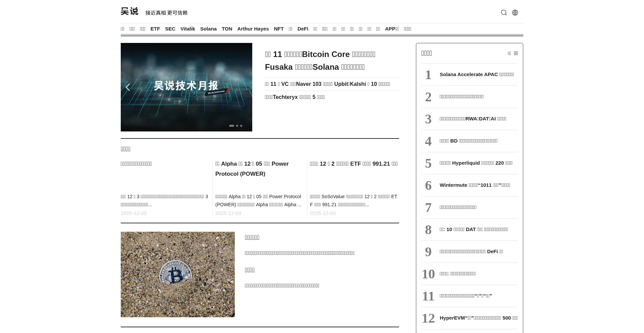Open the Bitcoin Core Fusaka headline article

(320, 61)
